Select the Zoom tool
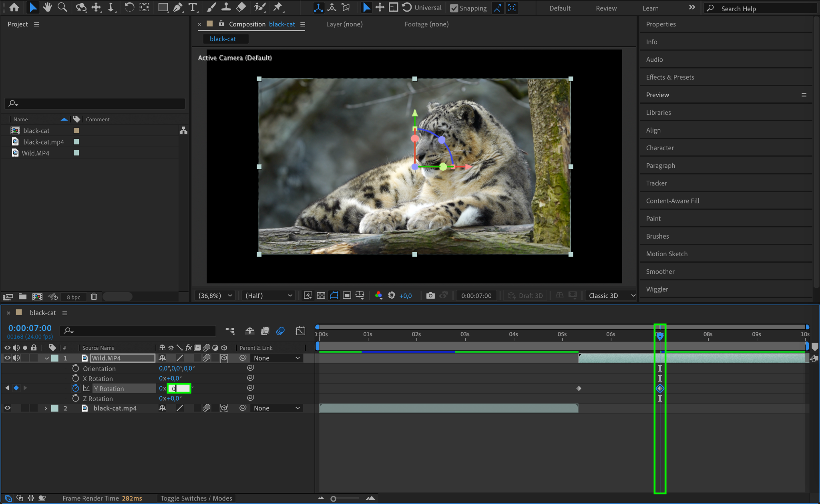 coord(62,7)
